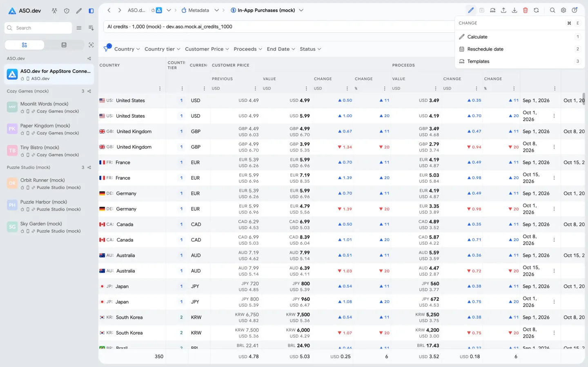The image size is (588, 367).
Task: Click the shield icon in sidebar header
Action: point(67,11)
